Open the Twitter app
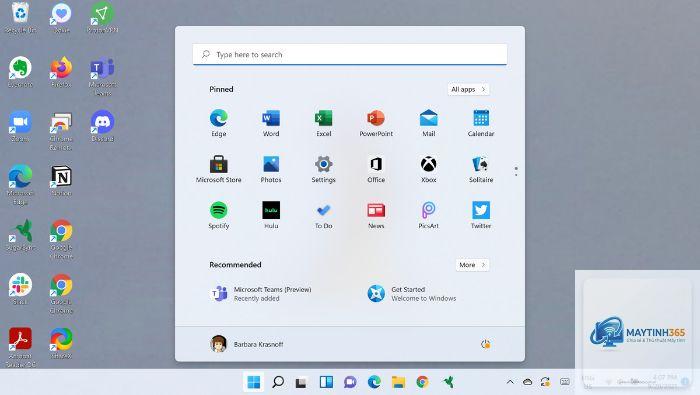Viewport: 700px width, 395px height. click(x=481, y=215)
